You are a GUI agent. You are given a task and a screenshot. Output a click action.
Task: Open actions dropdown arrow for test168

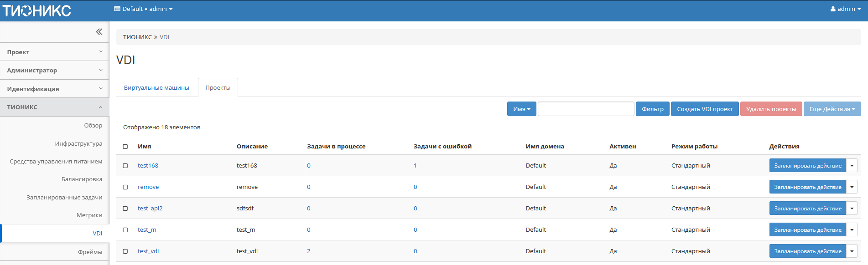(x=852, y=165)
